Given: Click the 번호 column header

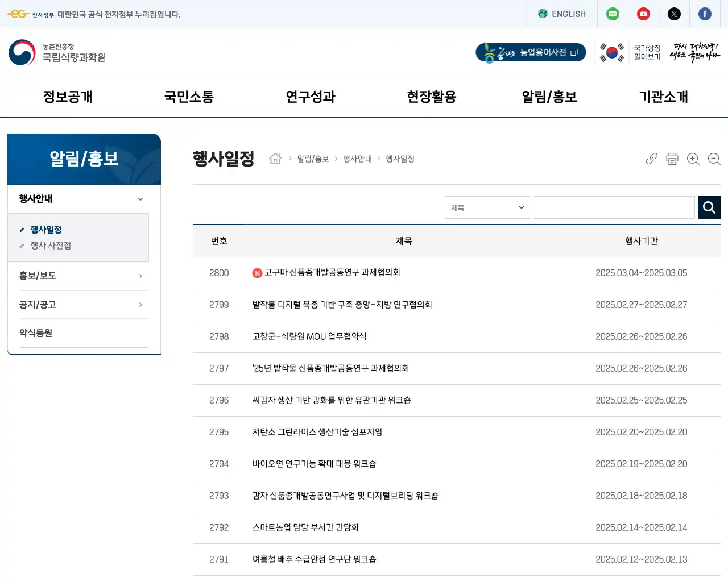Looking at the screenshot, I should (219, 241).
